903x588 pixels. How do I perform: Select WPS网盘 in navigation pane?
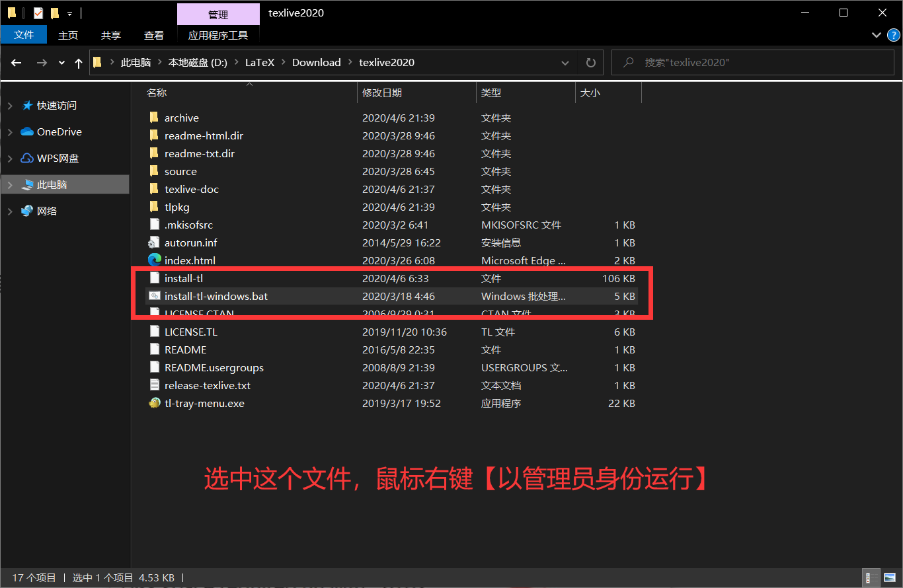click(58, 159)
